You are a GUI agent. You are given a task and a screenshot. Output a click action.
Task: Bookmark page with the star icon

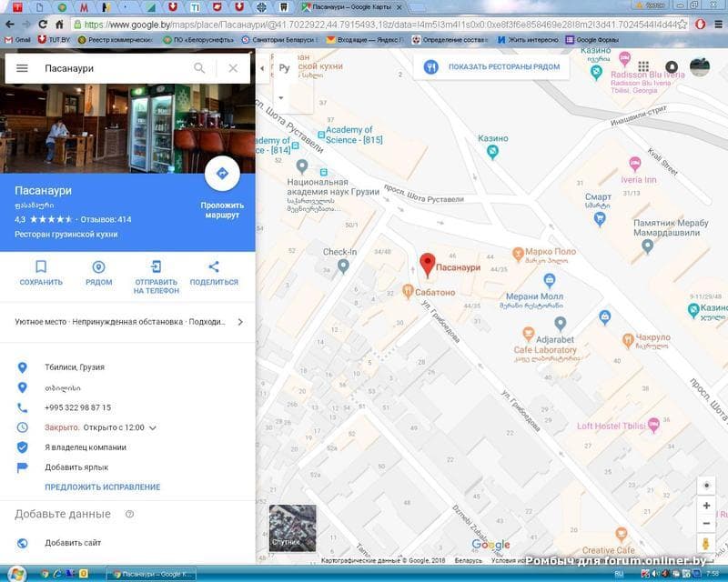pos(683,25)
